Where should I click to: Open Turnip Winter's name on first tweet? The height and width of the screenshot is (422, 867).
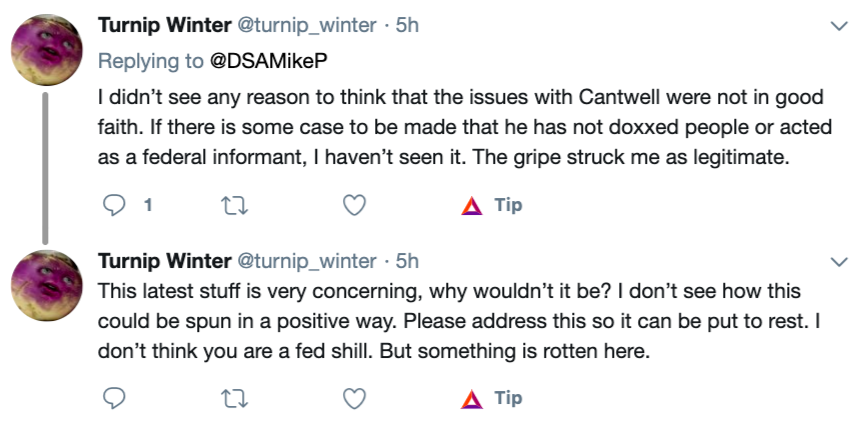coord(163,27)
